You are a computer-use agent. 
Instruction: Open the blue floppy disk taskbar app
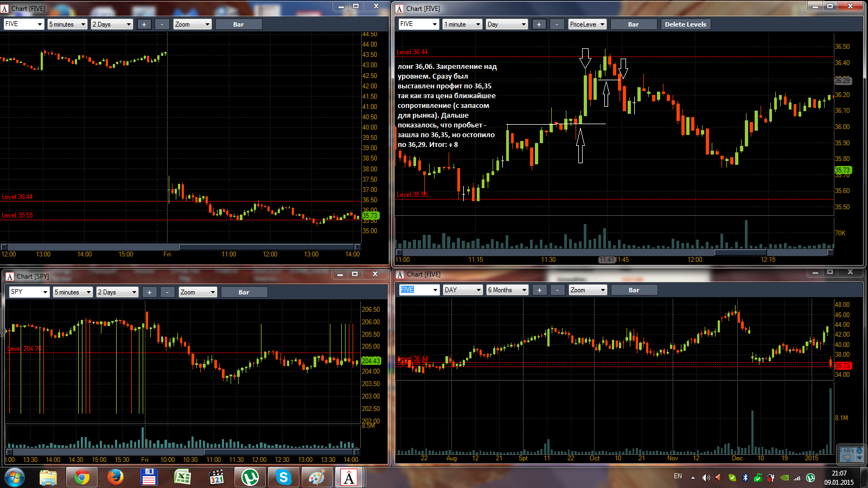coord(149,478)
